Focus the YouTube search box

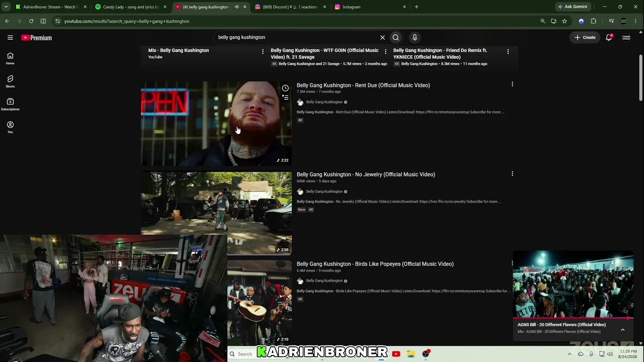point(297,37)
